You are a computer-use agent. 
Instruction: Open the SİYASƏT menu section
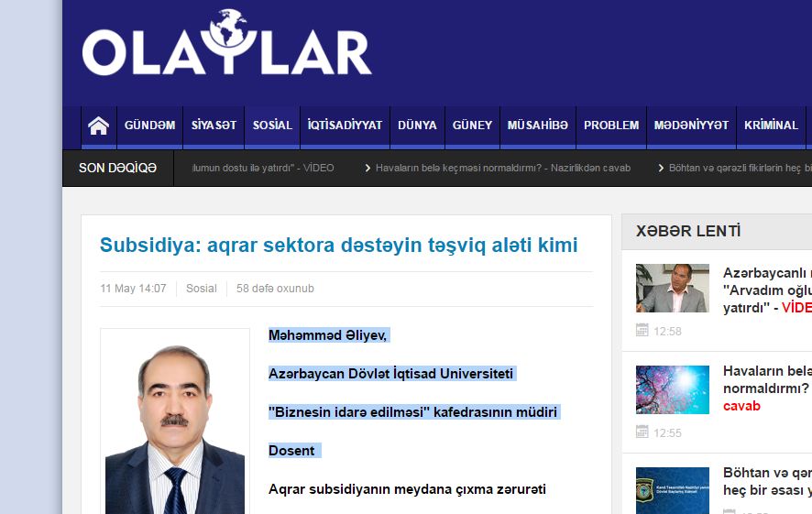click(x=214, y=126)
